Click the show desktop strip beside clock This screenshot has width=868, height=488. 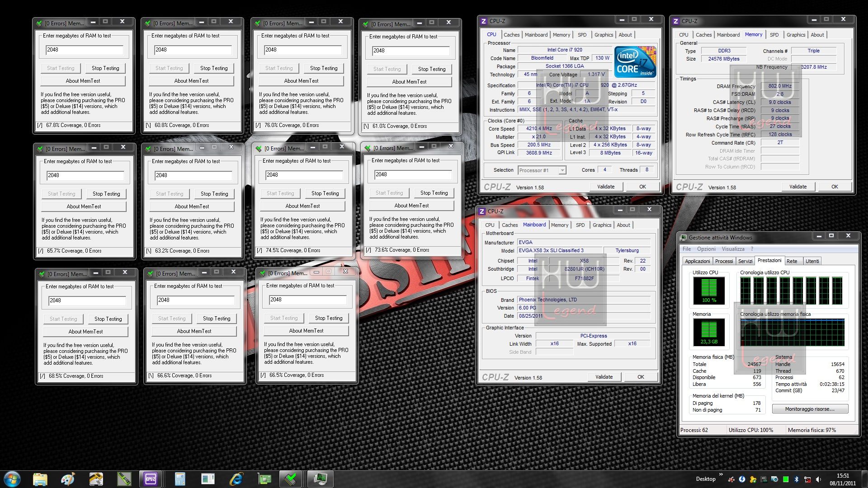(864, 479)
